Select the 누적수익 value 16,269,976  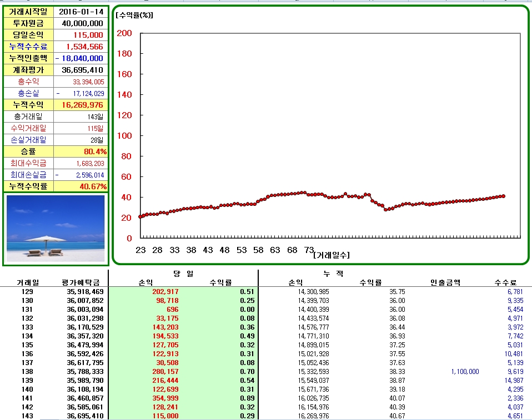pos(81,105)
